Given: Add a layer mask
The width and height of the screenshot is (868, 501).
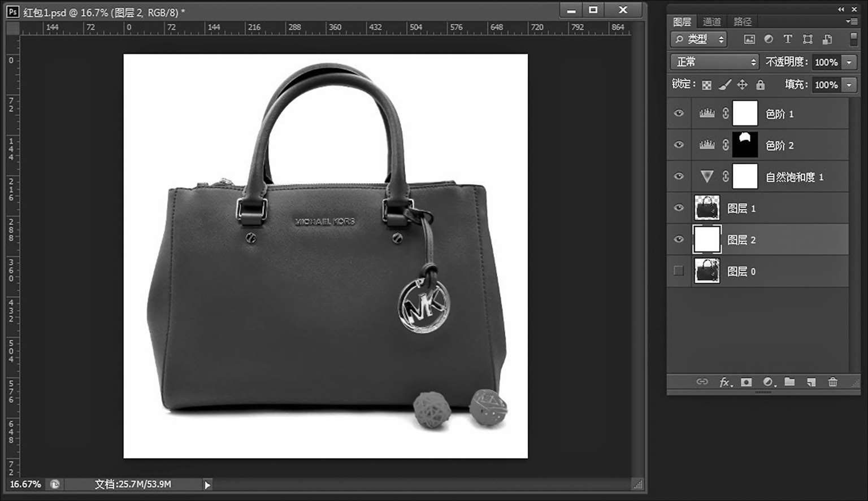Looking at the screenshot, I should click(747, 382).
